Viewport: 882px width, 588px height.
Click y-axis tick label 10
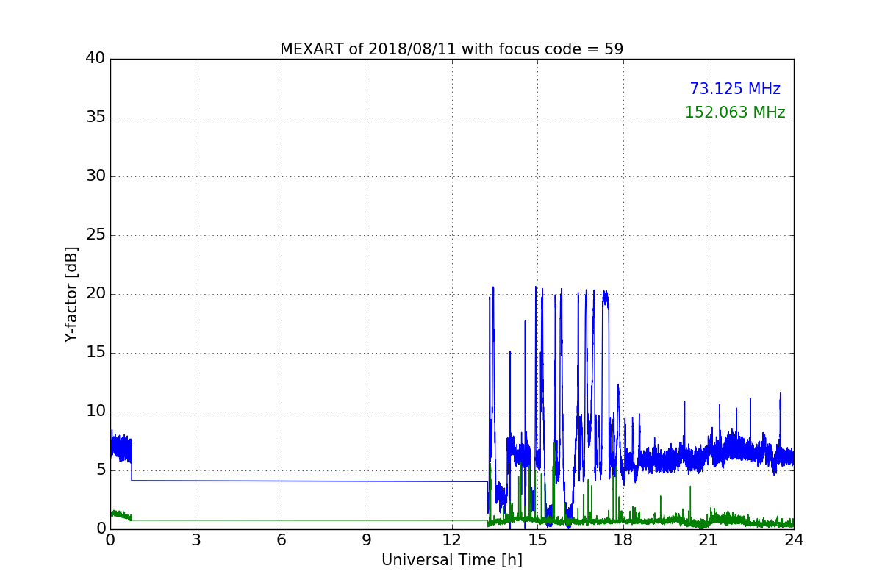point(96,412)
